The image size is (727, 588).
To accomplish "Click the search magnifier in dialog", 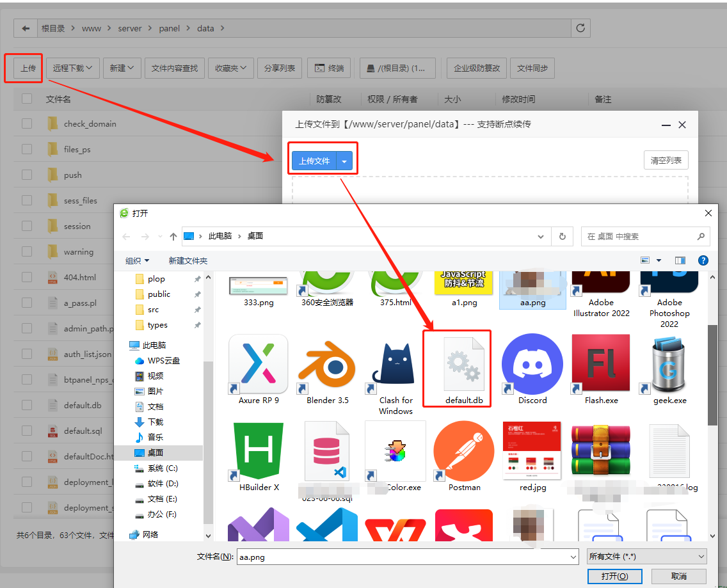I will (701, 237).
